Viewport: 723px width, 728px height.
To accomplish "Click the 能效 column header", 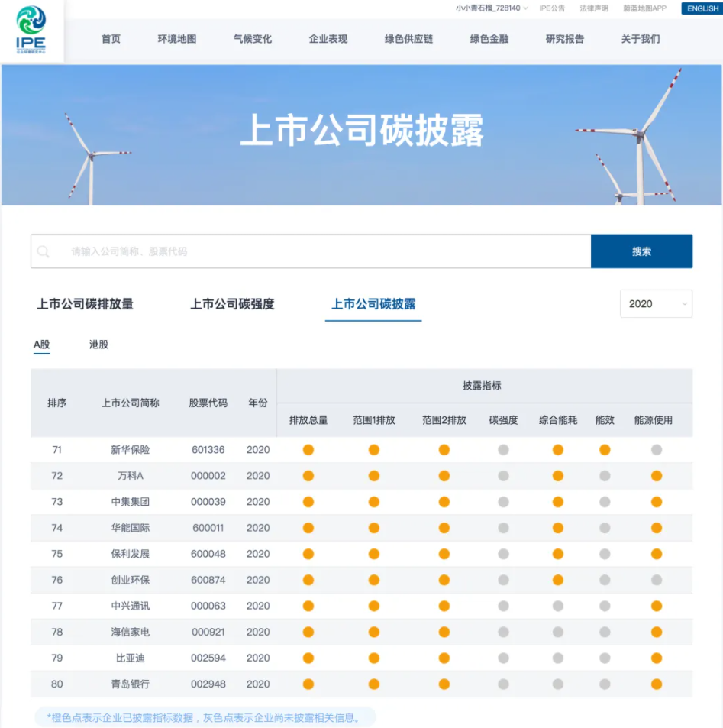I will 605,420.
